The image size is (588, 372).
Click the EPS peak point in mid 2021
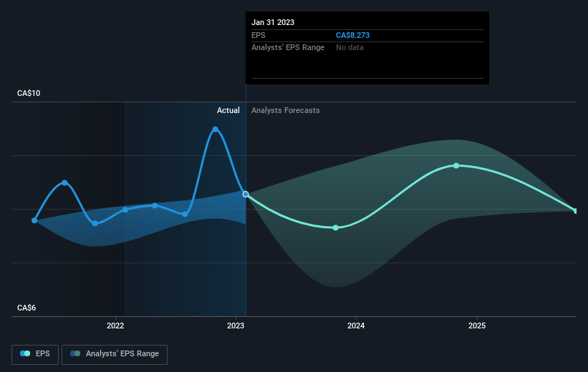click(65, 183)
